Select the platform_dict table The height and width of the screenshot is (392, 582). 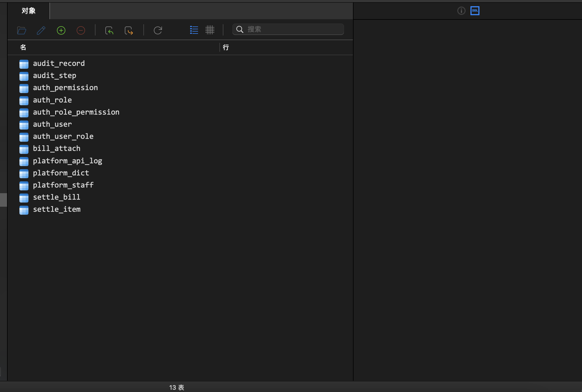(61, 173)
